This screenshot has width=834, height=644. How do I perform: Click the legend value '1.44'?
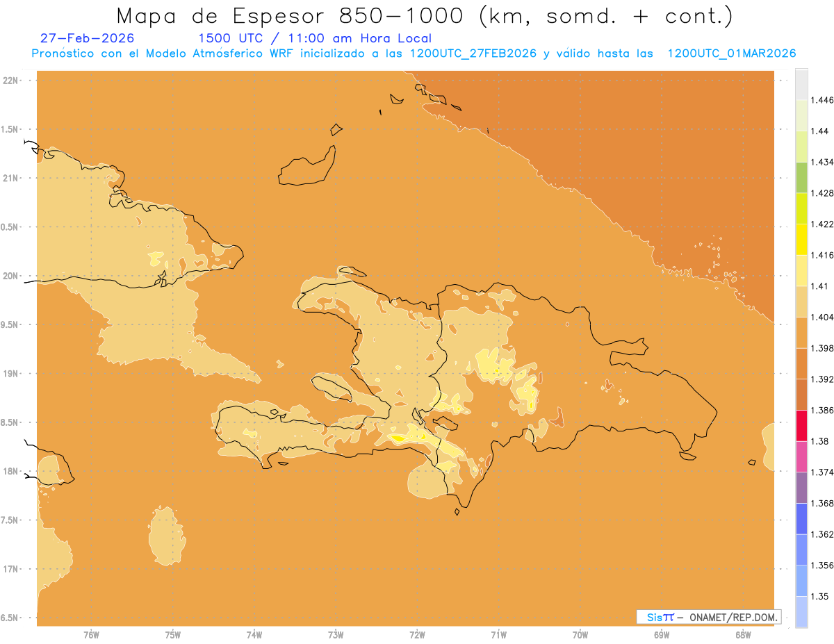819,131
